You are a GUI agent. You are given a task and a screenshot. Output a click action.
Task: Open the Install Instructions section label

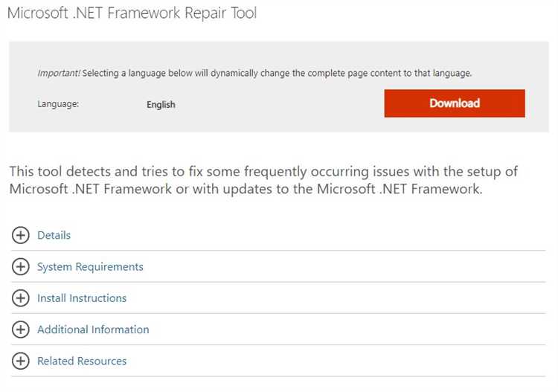pos(82,298)
